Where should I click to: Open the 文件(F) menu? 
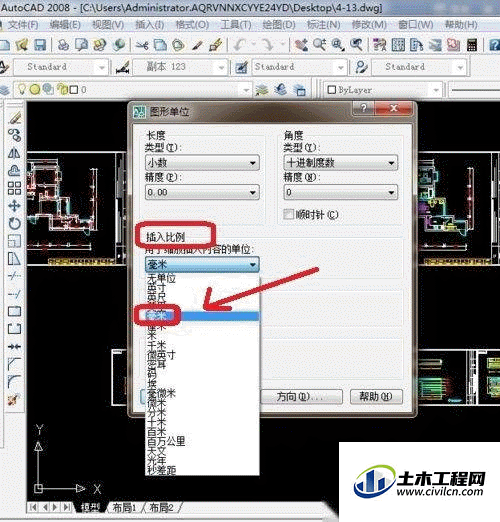pyautogui.click(x=23, y=24)
